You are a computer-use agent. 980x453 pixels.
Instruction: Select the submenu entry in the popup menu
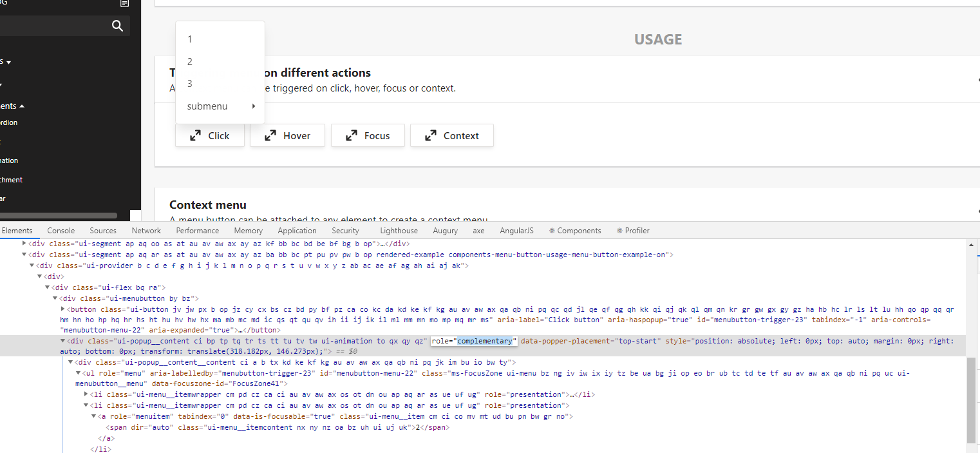click(x=207, y=106)
